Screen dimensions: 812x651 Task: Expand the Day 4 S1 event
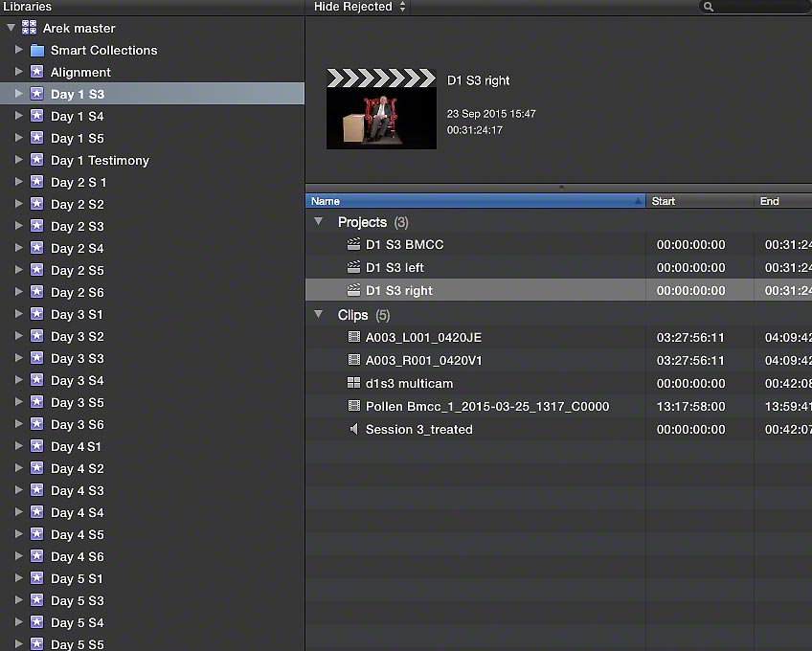coord(18,445)
